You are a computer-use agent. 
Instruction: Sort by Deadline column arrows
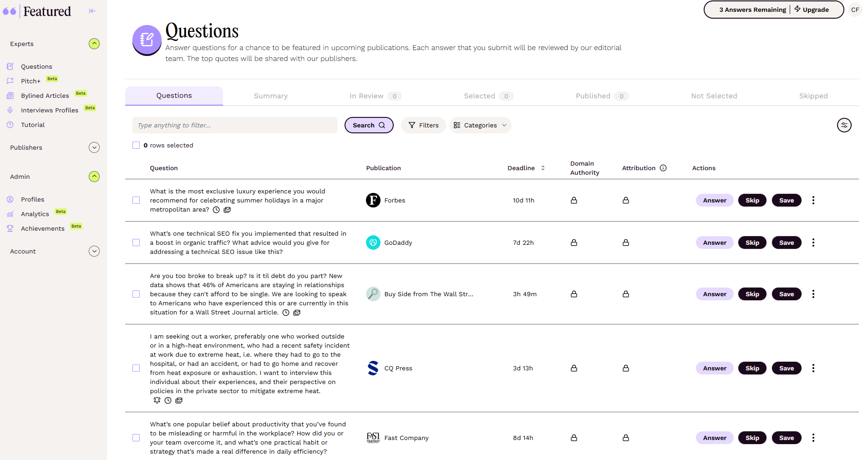pos(543,168)
